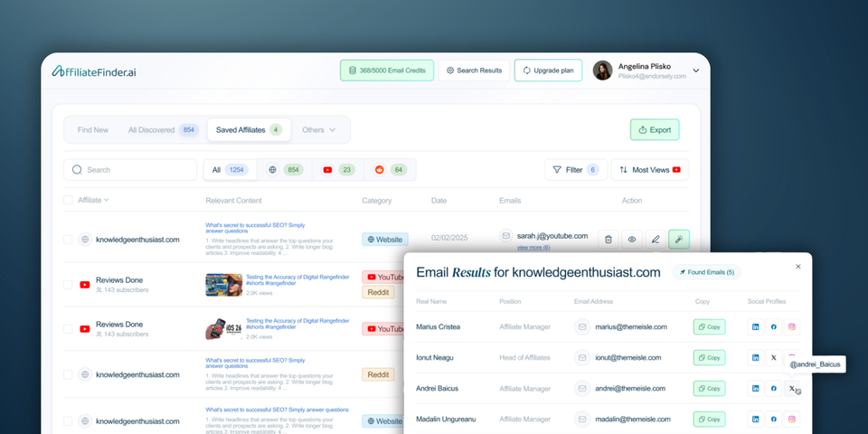Click the magic wand email finder icon
The height and width of the screenshot is (434, 868).
pyautogui.click(x=679, y=240)
